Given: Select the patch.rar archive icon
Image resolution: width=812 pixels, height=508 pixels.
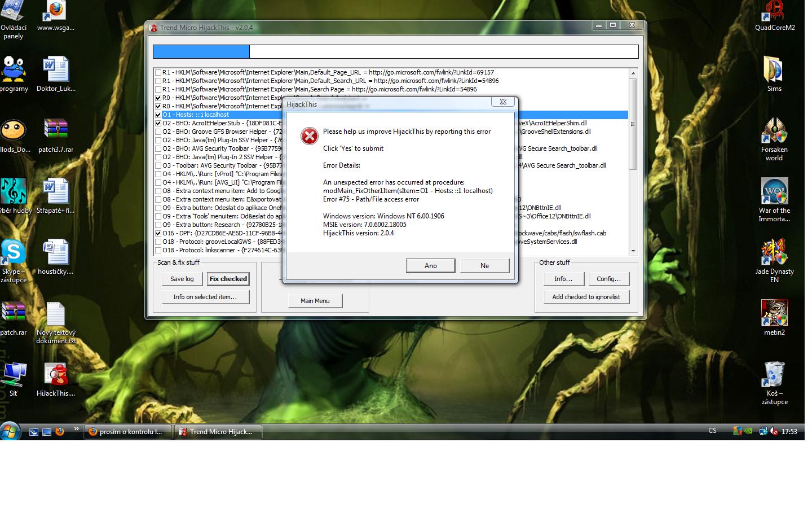Looking at the screenshot, I should tap(14, 318).
